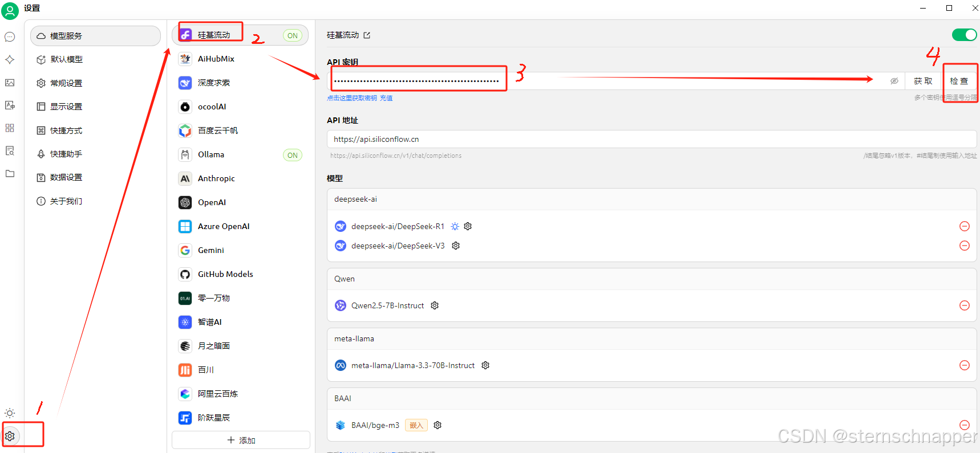Click the 嵌入 tag on BAAI/bge-m3
Image resolution: width=980 pixels, height=453 pixels.
[x=416, y=425]
